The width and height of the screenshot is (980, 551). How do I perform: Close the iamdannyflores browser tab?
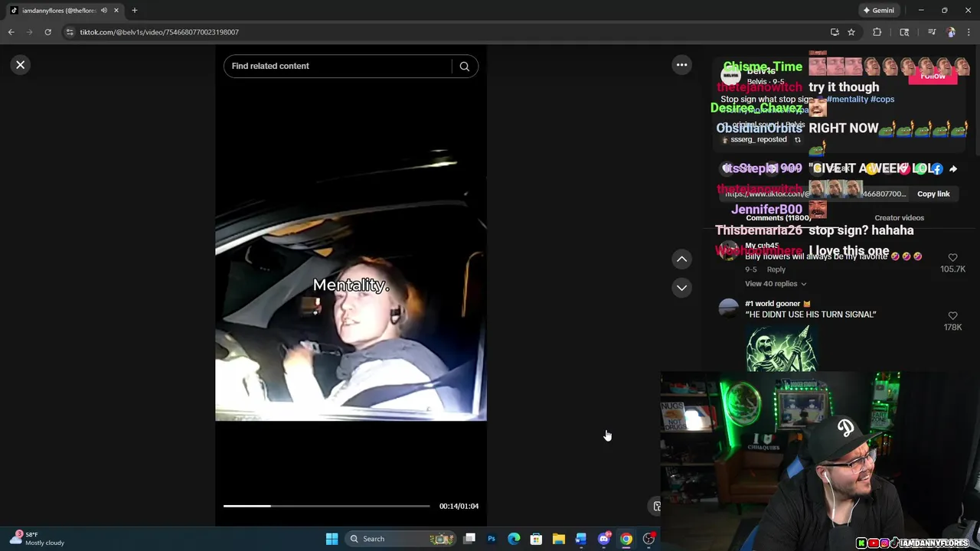[116, 11]
